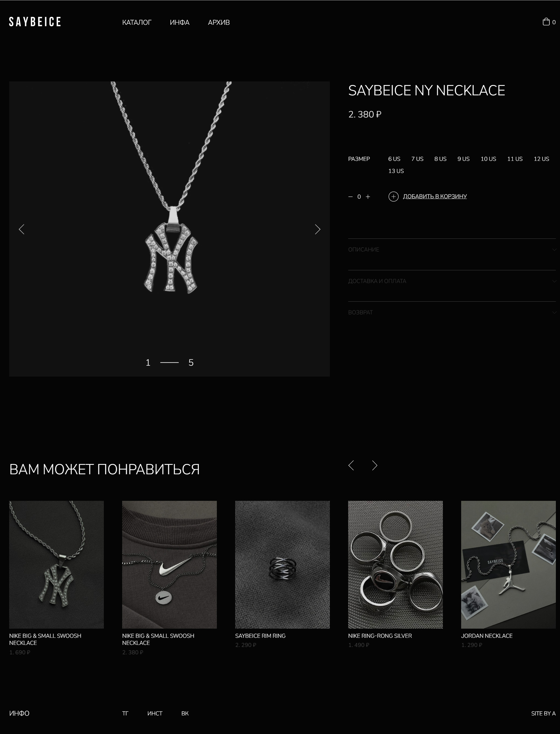Show the next necklace photo in gallery
560x734 pixels.
click(317, 229)
